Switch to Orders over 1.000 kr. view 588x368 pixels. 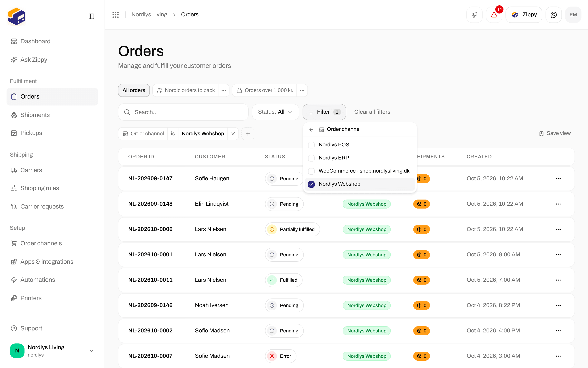pyautogui.click(x=265, y=90)
